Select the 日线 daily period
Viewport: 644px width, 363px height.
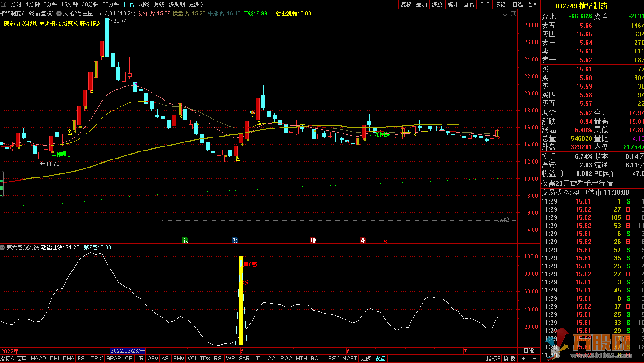[129, 4]
